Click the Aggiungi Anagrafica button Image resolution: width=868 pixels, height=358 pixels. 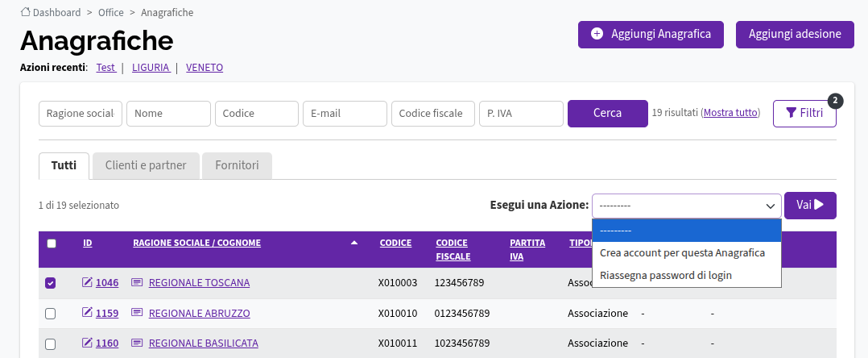coord(651,35)
